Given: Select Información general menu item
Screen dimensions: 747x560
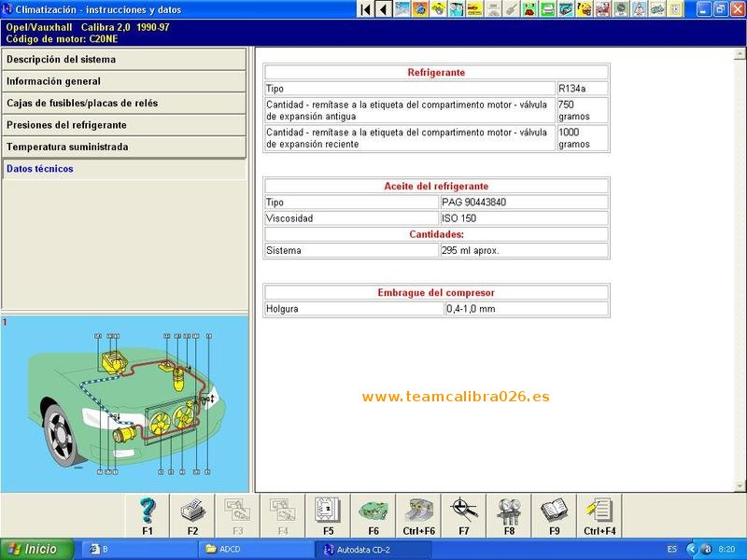Looking at the screenshot, I should (123, 81).
